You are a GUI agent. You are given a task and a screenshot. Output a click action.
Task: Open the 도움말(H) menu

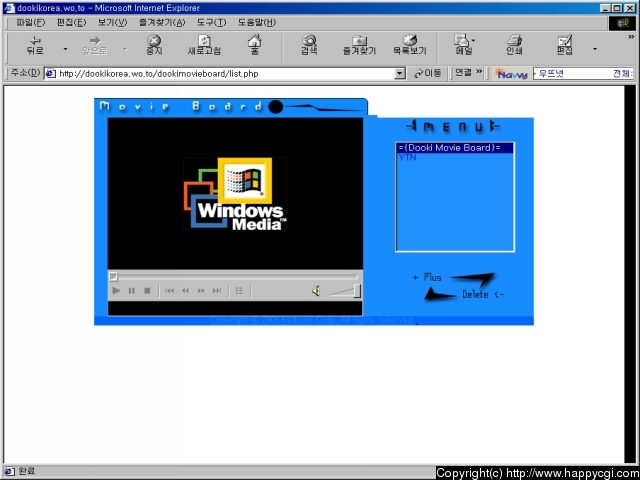(x=257, y=22)
